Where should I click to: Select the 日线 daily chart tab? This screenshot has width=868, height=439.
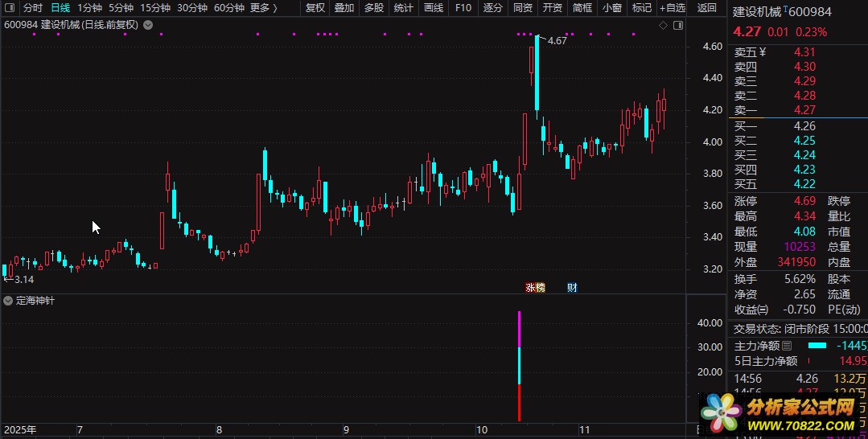pyautogui.click(x=60, y=8)
